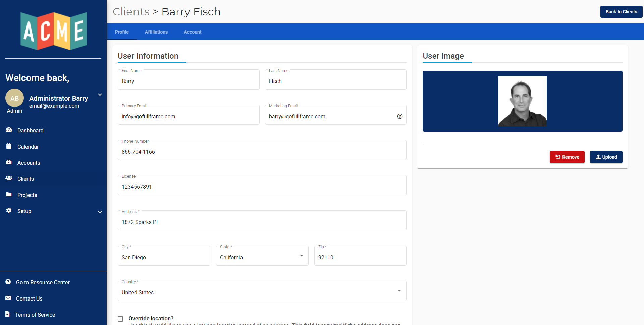The image size is (644, 325).
Task: Click the AB avatar circle
Action: point(14,98)
